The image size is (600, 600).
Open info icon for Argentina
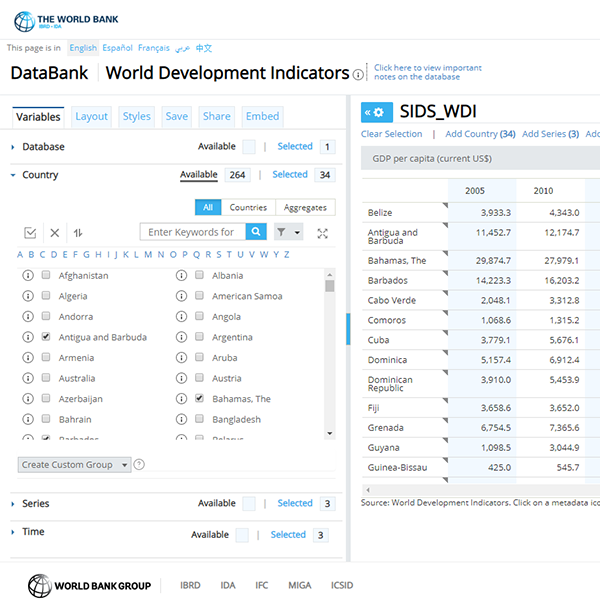click(181, 337)
